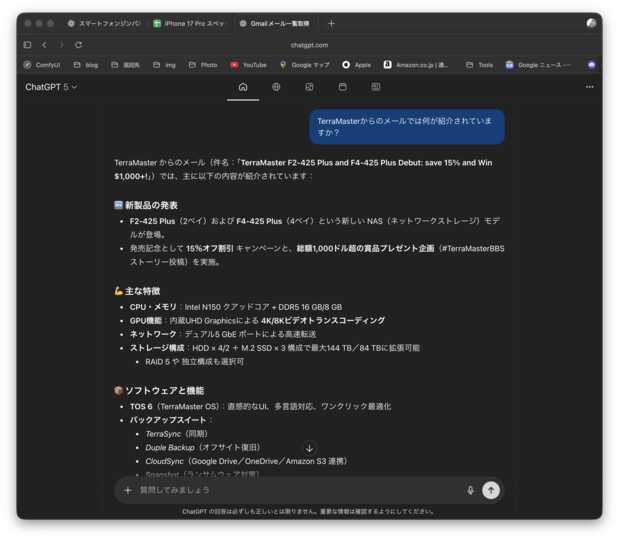Focus the 質問してみましょう message input
Screen dimensions: 619x540
[x=300, y=491]
